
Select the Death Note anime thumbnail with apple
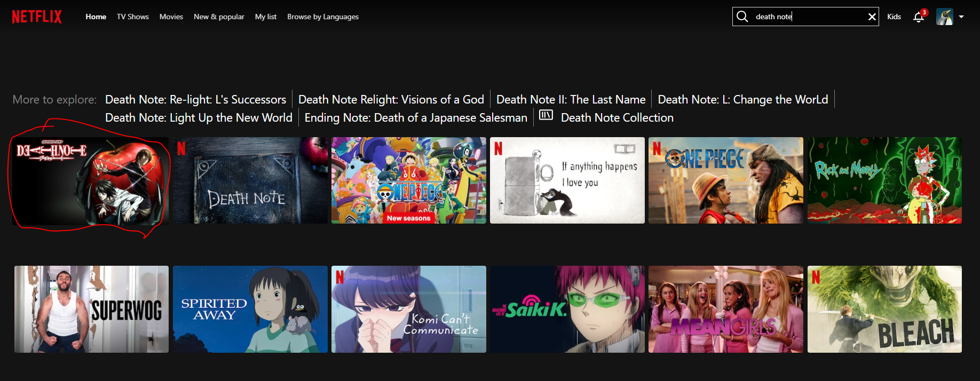click(x=90, y=180)
